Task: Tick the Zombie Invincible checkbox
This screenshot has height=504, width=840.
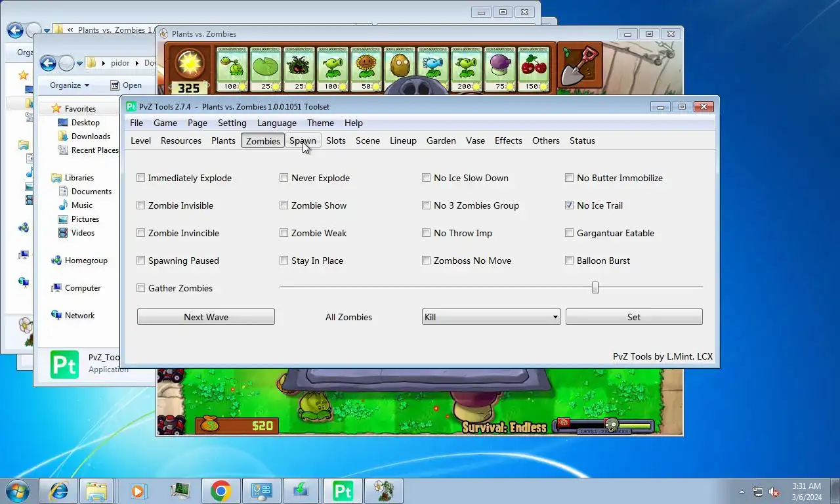Action: 140,233
